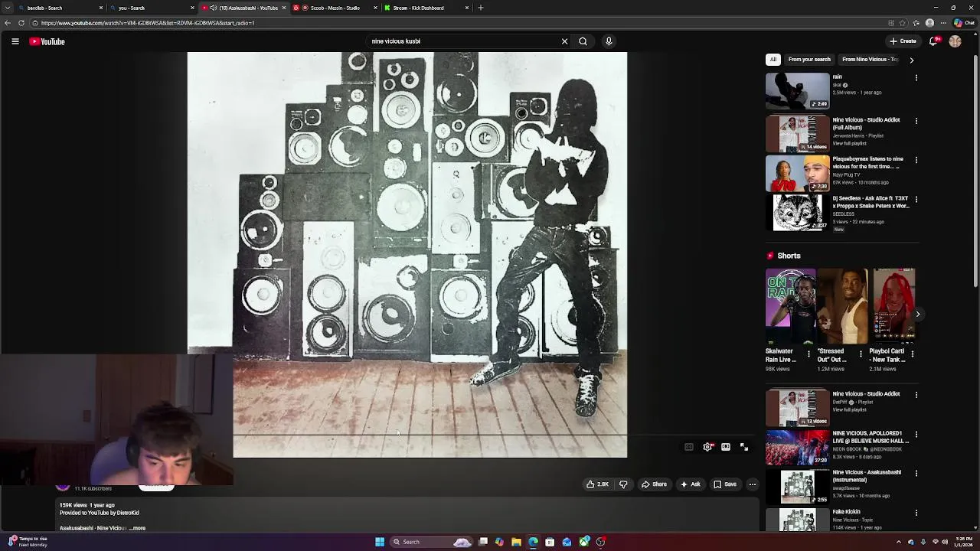980x551 pixels.
Task: Like the video with thumbs up
Action: point(597,484)
